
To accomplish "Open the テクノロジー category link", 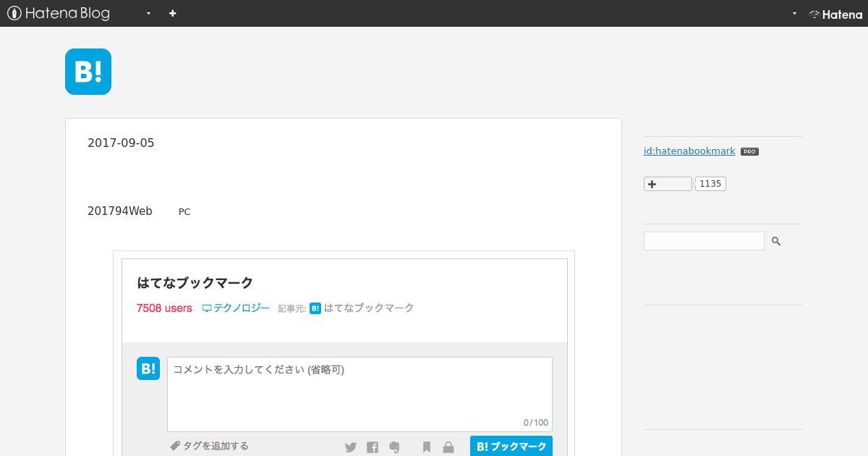I will click(236, 308).
